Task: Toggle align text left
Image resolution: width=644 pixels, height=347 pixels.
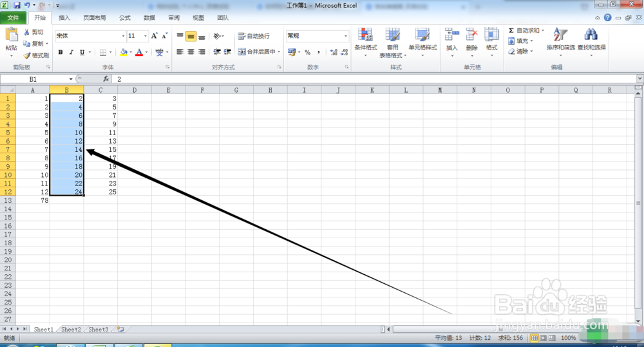Action: (x=180, y=52)
